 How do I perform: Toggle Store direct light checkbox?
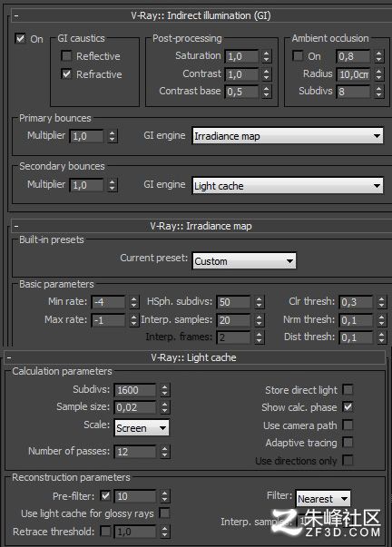click(x=348, y=389)
